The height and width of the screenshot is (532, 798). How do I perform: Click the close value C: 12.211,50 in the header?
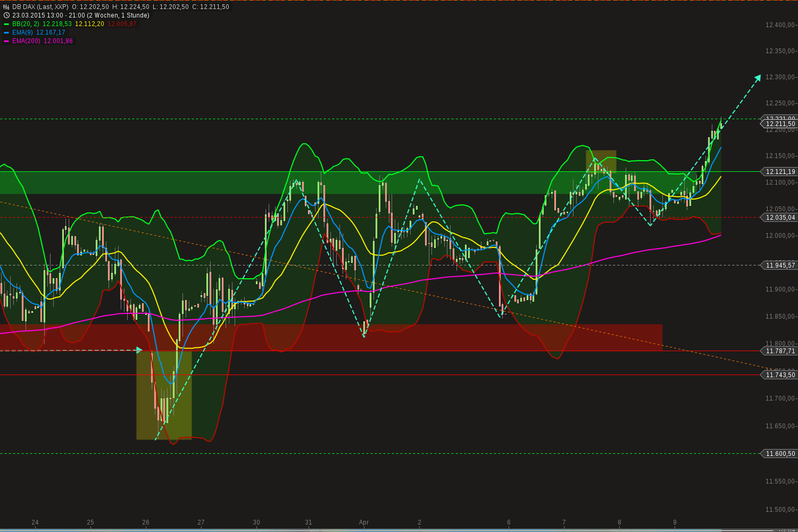pyautogui.click(x=211, y=7)
